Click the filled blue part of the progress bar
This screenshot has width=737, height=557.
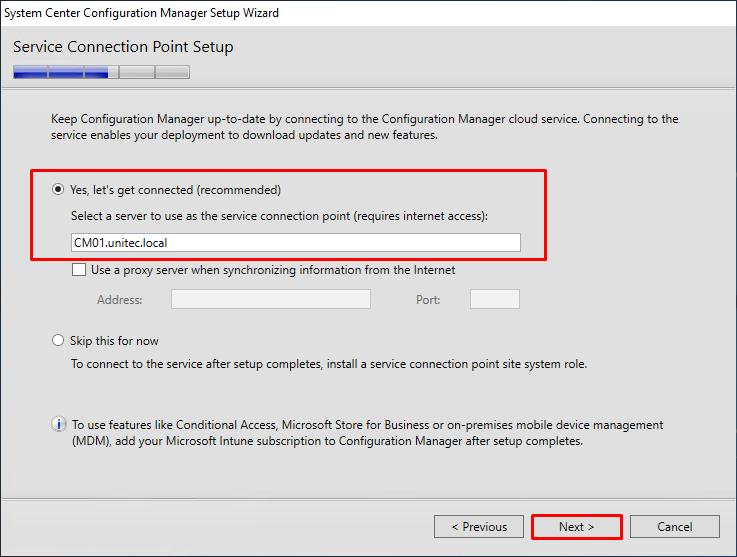point(61,72)
